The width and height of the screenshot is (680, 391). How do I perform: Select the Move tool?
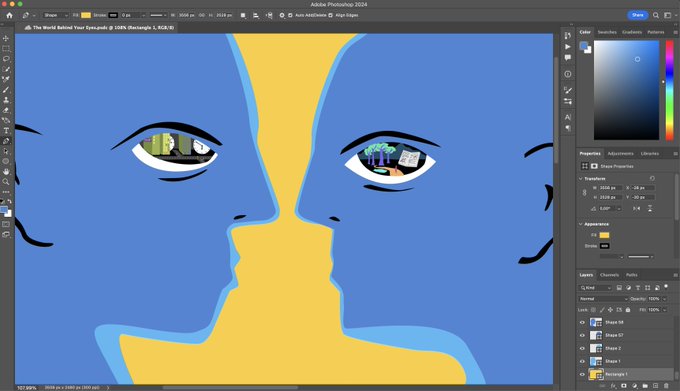[x=6, y=38]
